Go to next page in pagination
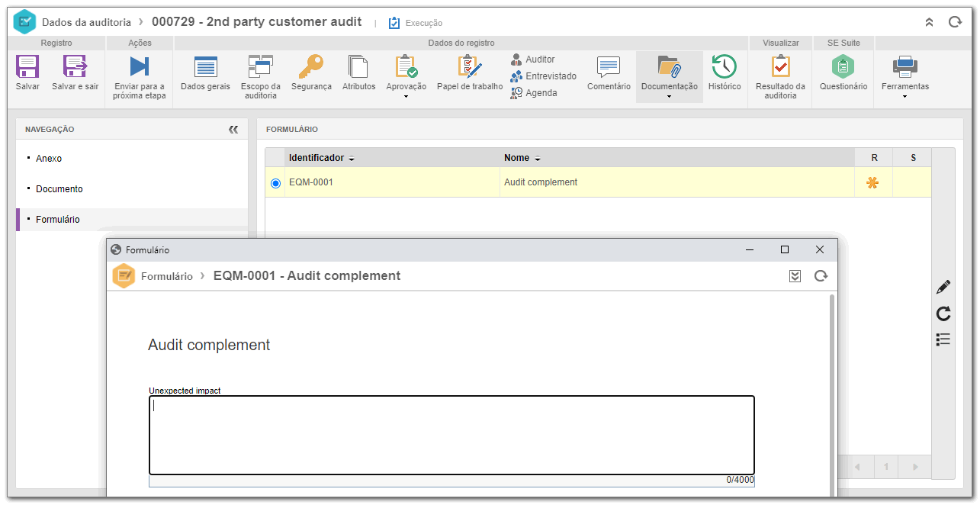Image resolution: width=980 pixels, height=505 pixels. click(x=915, y=467)
